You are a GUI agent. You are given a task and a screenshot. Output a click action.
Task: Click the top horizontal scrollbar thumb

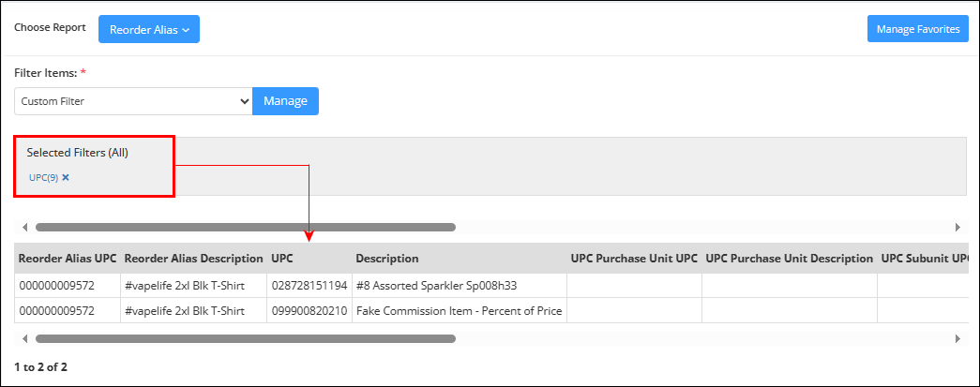pos(246,227)
